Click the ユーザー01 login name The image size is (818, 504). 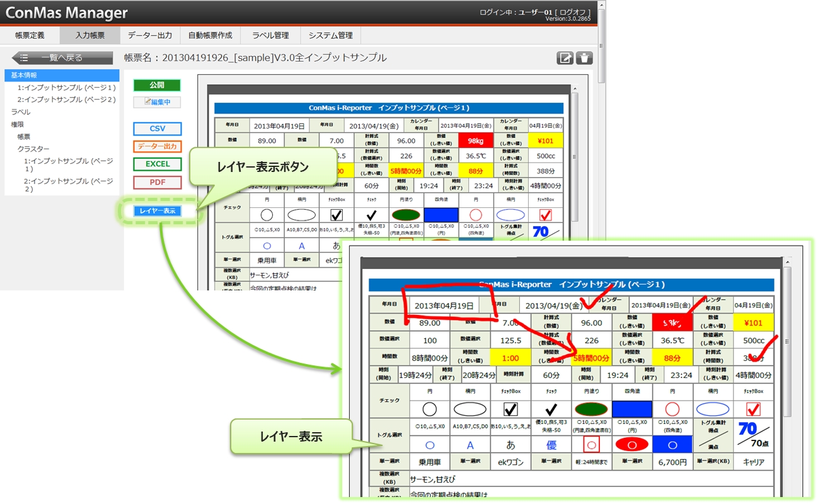point(535,12)
